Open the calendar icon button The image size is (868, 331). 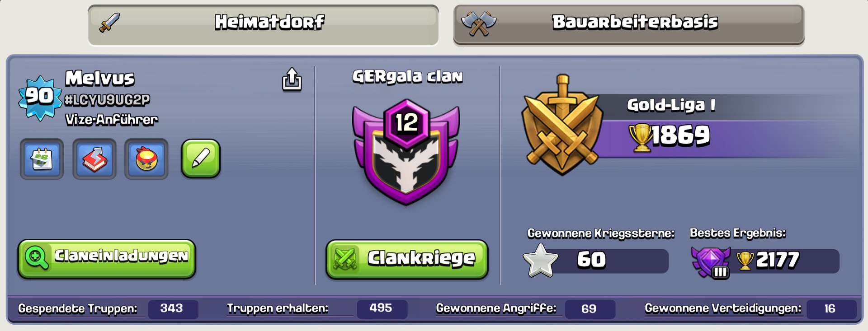(x=42, y=159)
